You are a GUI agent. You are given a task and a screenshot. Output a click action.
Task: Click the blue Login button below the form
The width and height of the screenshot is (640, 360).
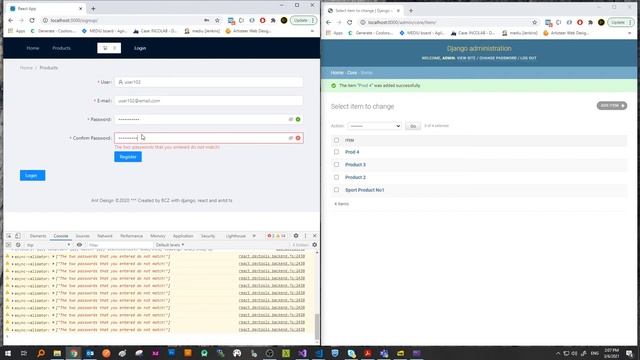click(x=32, y=176)
